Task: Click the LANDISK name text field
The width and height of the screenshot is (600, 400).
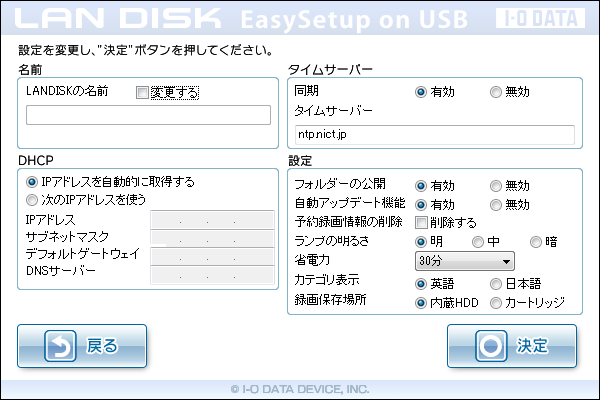Action: pyautogui.click(x=148, y=115)
